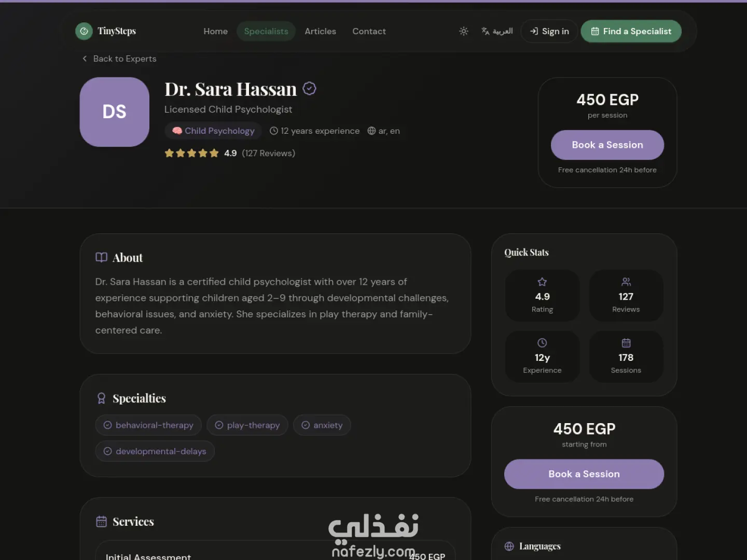Click the TinySteps logo icon
This screenshot has width=747, height=560.
point(84,31)
